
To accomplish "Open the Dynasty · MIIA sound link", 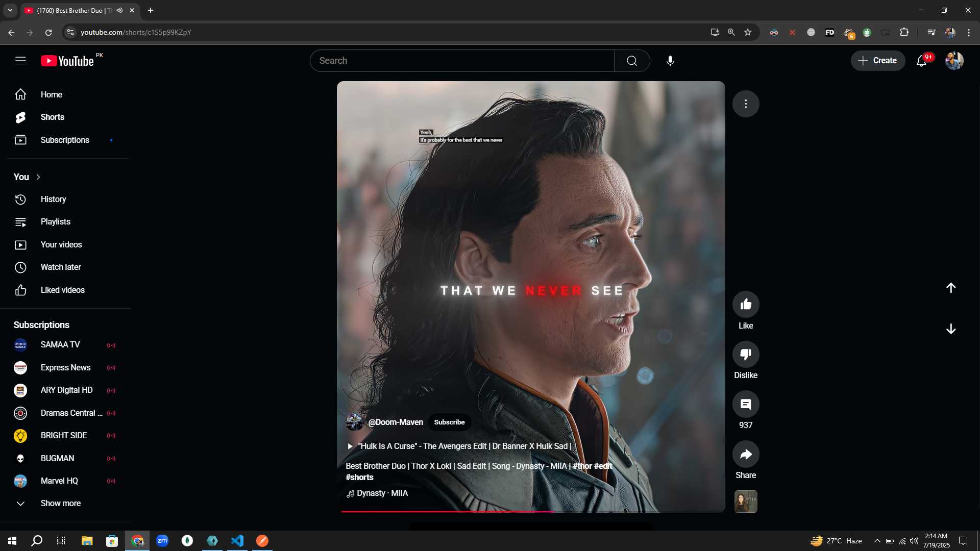I will (377, 493).
